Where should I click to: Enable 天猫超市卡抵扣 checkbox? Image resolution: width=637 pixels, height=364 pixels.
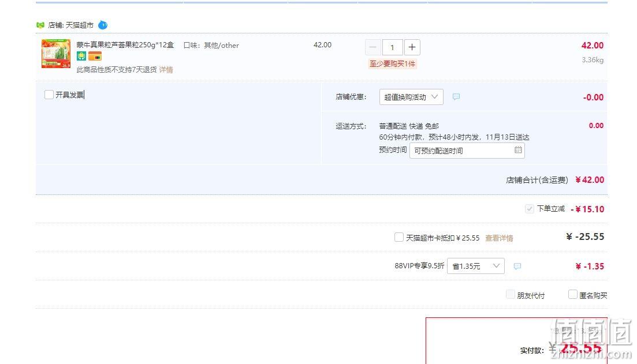coord(399,237)
